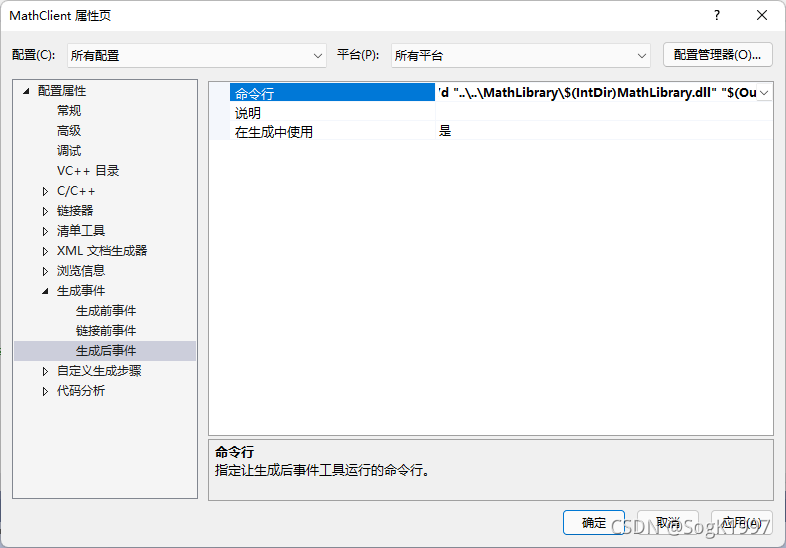The image size is (786, 548).
Task: Click the ? help button in title bar
Action: pyautogui.click(x=717, y=16)
